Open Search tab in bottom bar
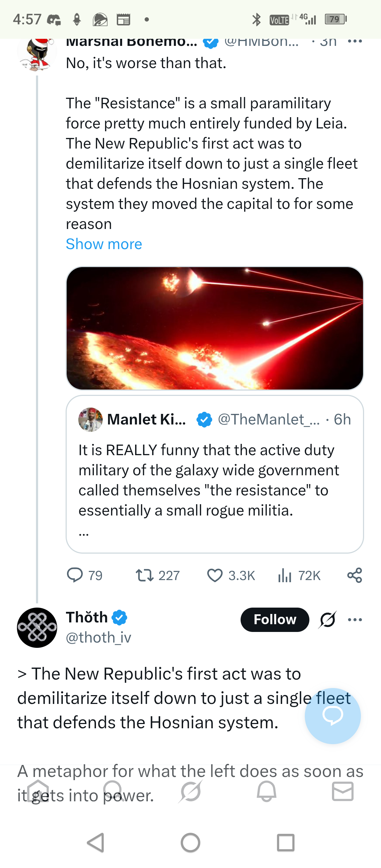The image size is (381, 868). 114,791
